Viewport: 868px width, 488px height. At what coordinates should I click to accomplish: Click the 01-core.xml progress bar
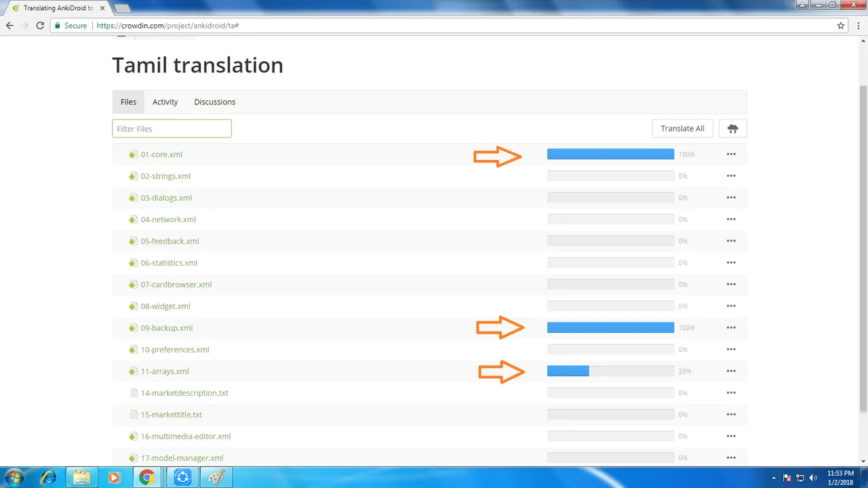click(610, 155)
